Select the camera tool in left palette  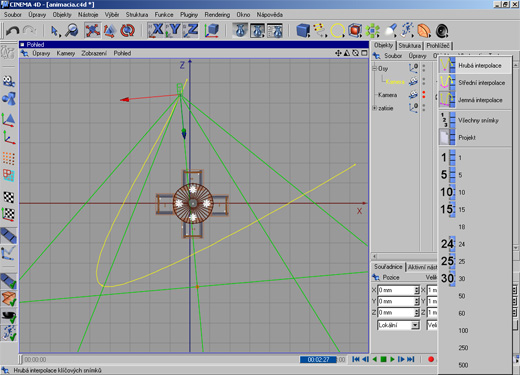tap(9, 81)
